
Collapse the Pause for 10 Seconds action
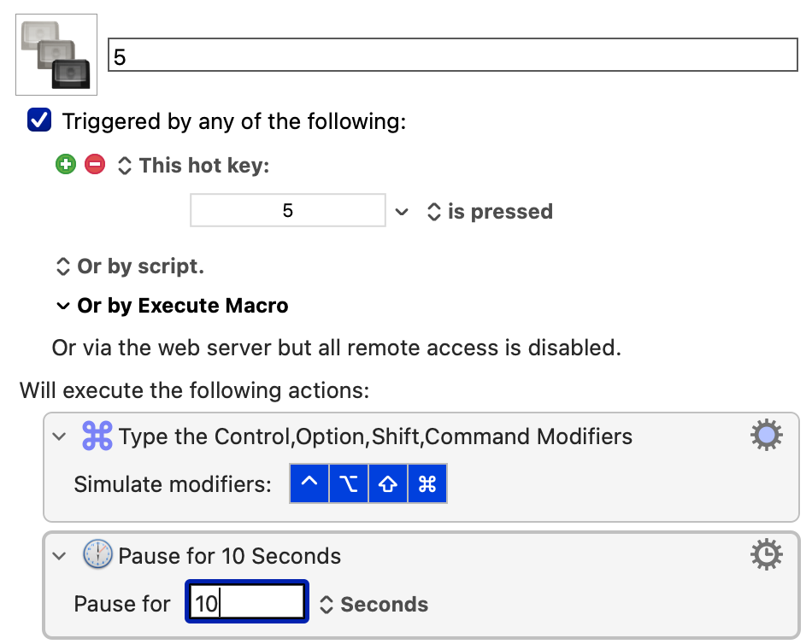tap(60, 556)
